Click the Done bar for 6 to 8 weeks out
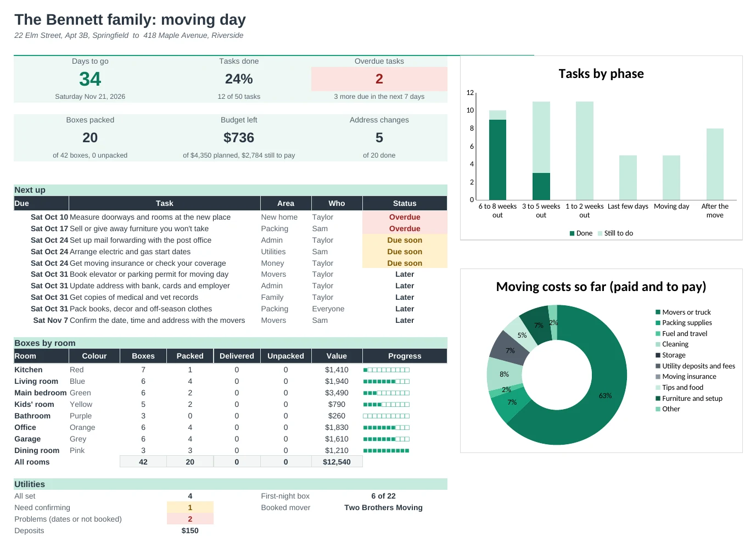756x548 pixels. 497,160
